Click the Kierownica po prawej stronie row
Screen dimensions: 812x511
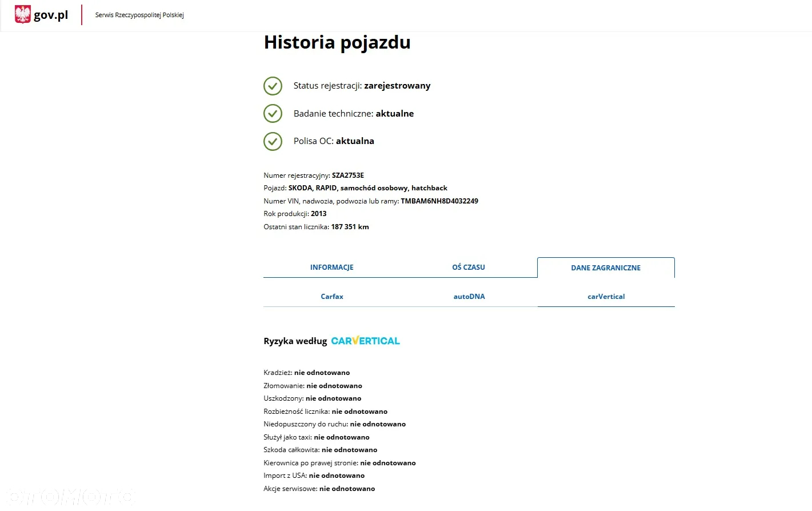[x=339, y=463]
